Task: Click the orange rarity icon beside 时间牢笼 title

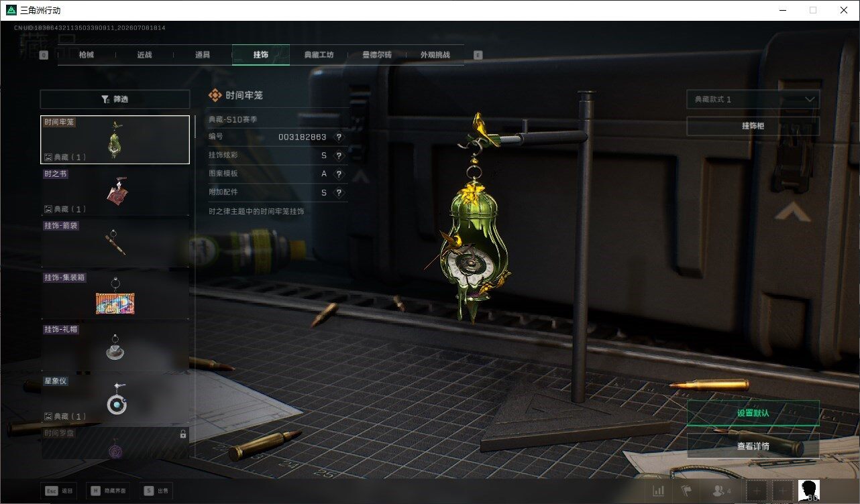Action: [215, 96]
